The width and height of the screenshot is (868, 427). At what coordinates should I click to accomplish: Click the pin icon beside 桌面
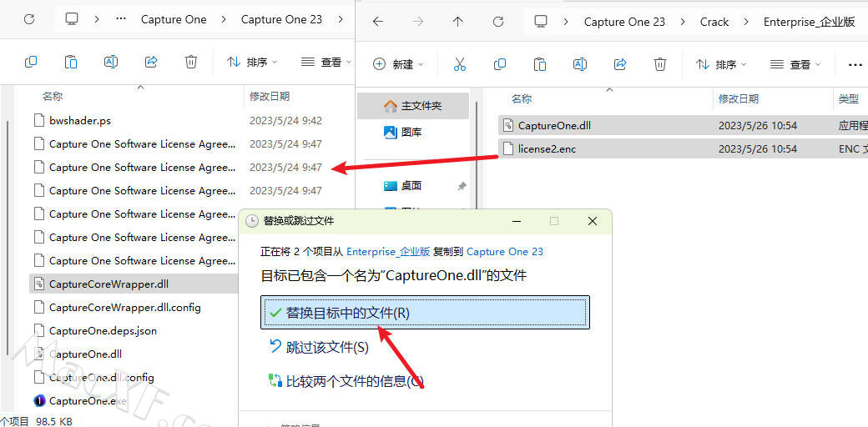click(x=462, y=187)
